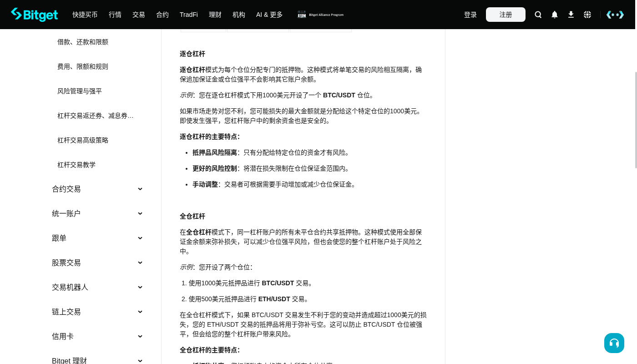Open 杠杆交易返还券、减息券 sidebar article
The height and width of the screenshot is (364, 637).
(96, 116)
